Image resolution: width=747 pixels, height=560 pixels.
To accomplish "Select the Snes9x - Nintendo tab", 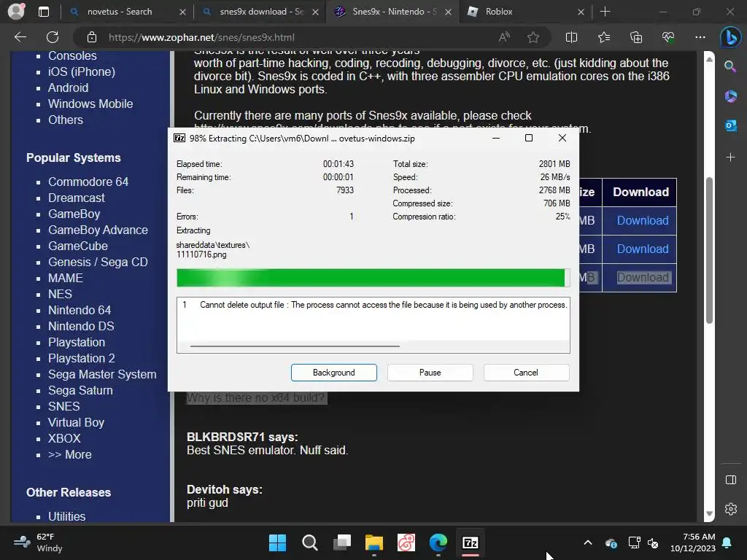I will tap(392, 12).
